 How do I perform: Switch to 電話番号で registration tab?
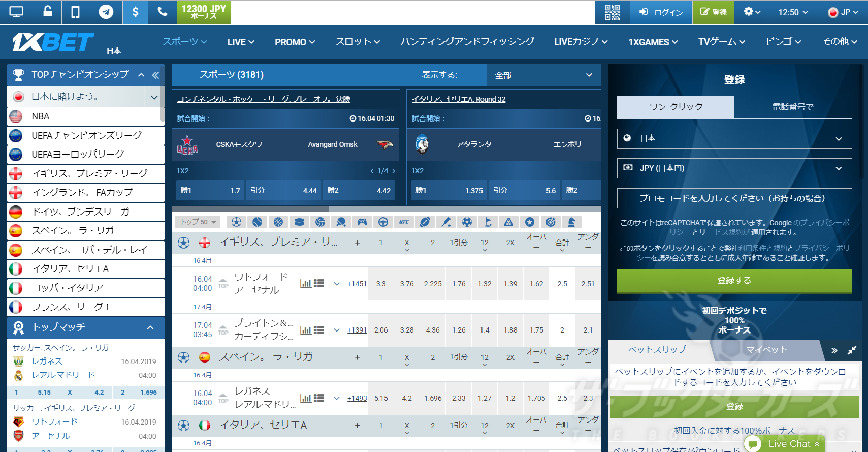click(x=793, y=107)
